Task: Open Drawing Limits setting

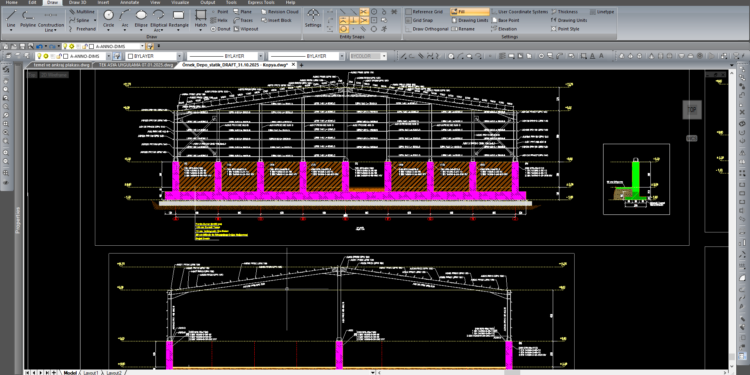Action: click(470, 20)
